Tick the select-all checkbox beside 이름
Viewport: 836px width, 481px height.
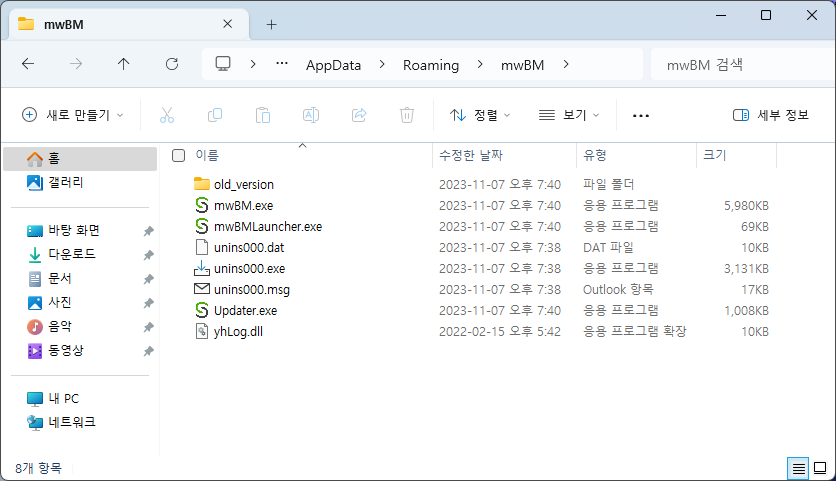(x=179, y=156)
